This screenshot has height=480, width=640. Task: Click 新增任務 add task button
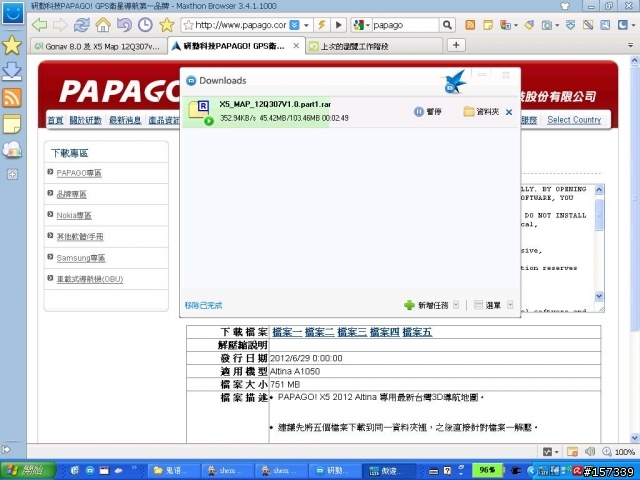[x=426, y=305]
